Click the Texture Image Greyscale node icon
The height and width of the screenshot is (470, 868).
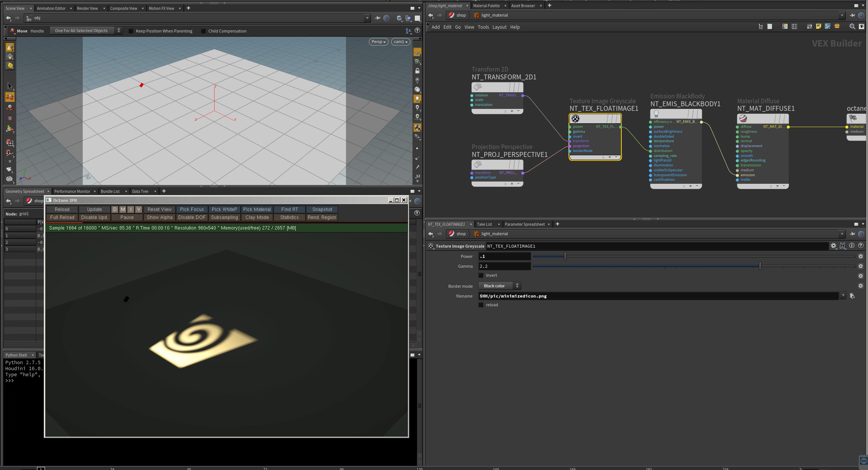pos(575,119)
